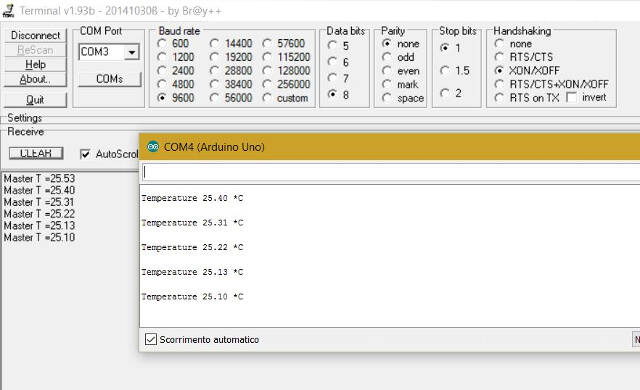Image resolution: width=640 pixels, height=390 pixels.
Task: Click the Help button
Action: 35,64
